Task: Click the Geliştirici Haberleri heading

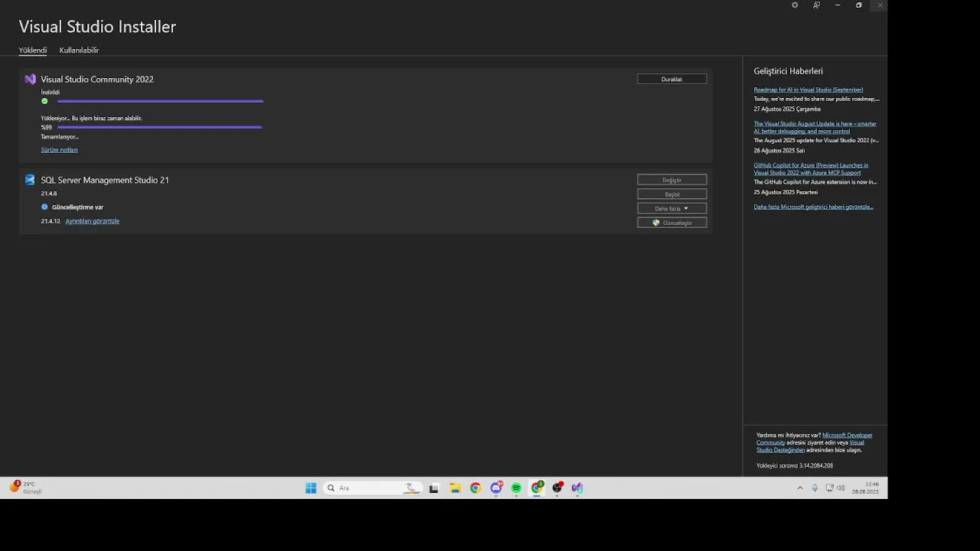Action: (788, 71)
